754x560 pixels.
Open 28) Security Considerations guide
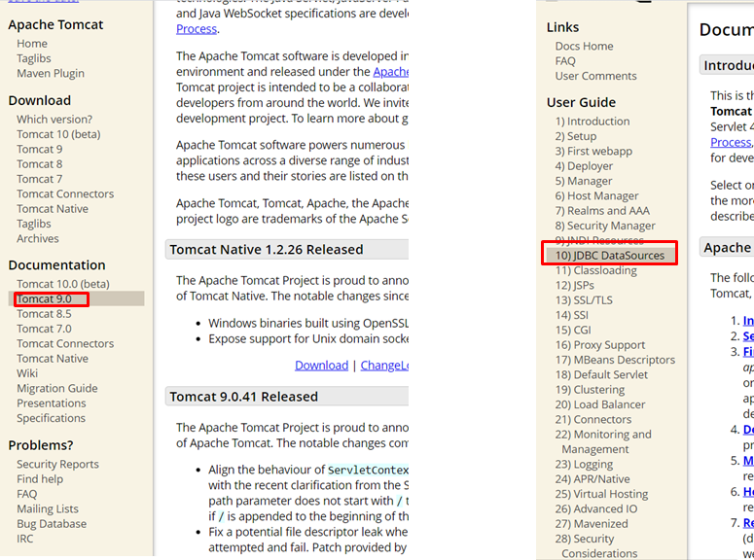click(596, 545)
